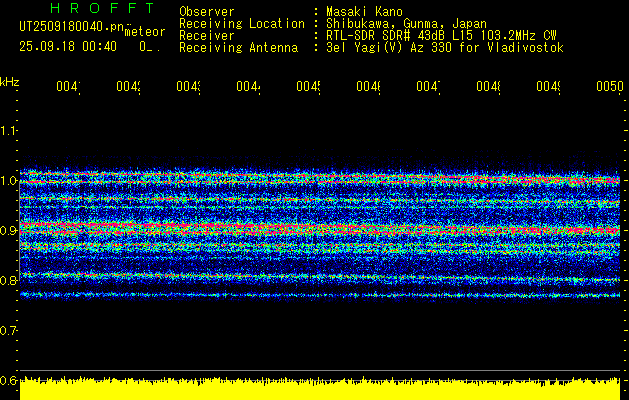This screenshot has width=629, height=400.
Task: Click the 0050 time marker
Action: pyautogui.click(x=609, y=87)
